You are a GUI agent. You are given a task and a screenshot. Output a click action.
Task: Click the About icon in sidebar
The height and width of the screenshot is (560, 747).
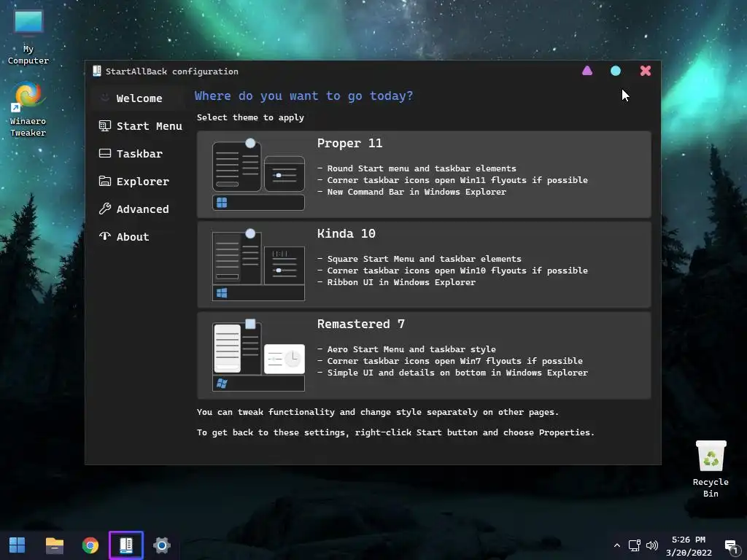[105, 236]
